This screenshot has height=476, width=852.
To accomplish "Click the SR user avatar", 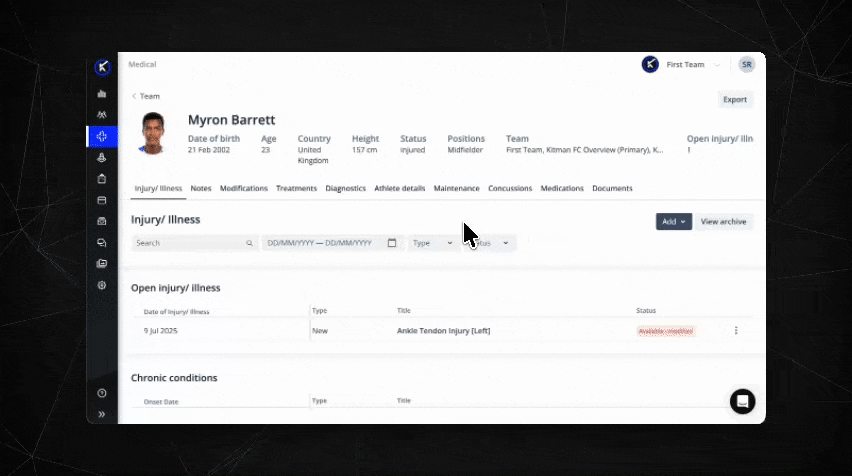I will pyautogui.click(x=746, y=65).
